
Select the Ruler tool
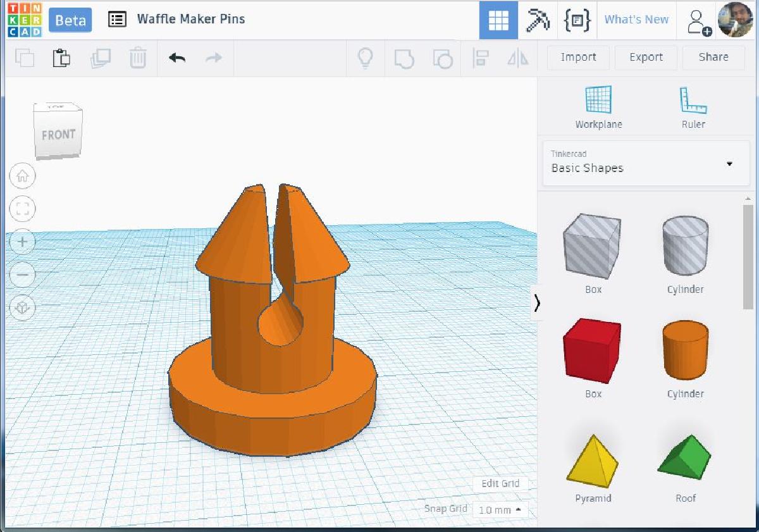click(693, 108)
